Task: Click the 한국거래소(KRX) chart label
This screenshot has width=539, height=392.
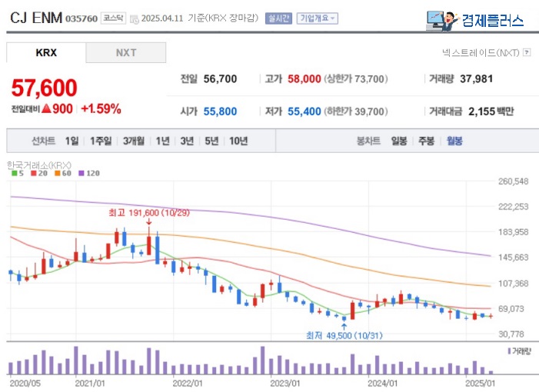Action: (39, 165)
